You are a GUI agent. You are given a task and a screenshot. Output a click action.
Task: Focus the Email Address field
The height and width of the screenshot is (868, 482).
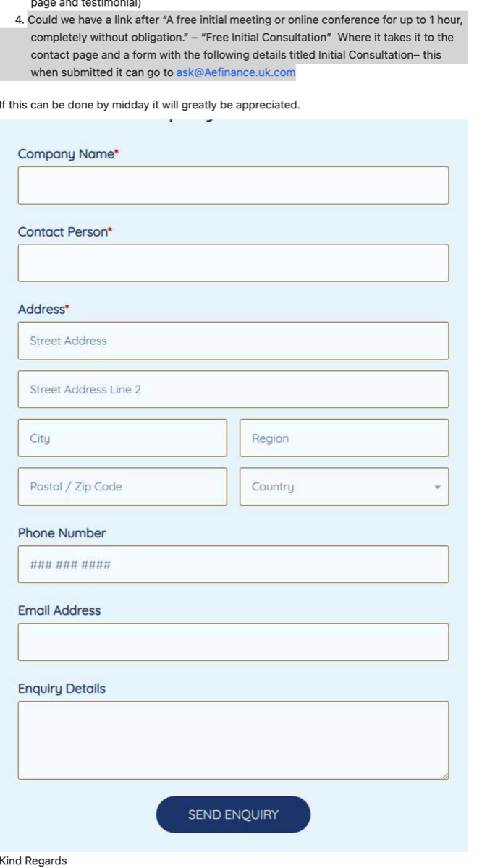233,642
